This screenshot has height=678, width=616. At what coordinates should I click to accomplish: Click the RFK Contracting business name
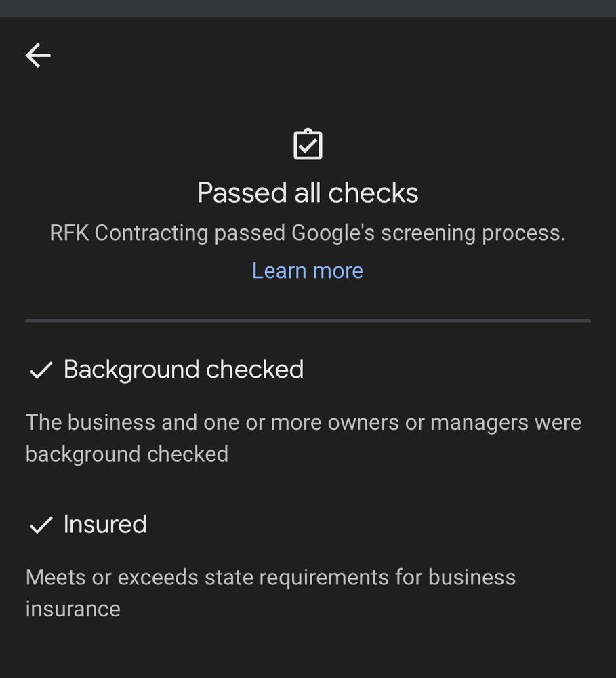point(129,233)
